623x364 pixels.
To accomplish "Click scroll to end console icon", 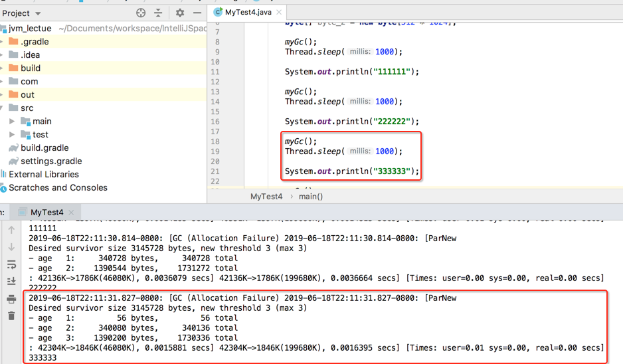I will (11, 282).
